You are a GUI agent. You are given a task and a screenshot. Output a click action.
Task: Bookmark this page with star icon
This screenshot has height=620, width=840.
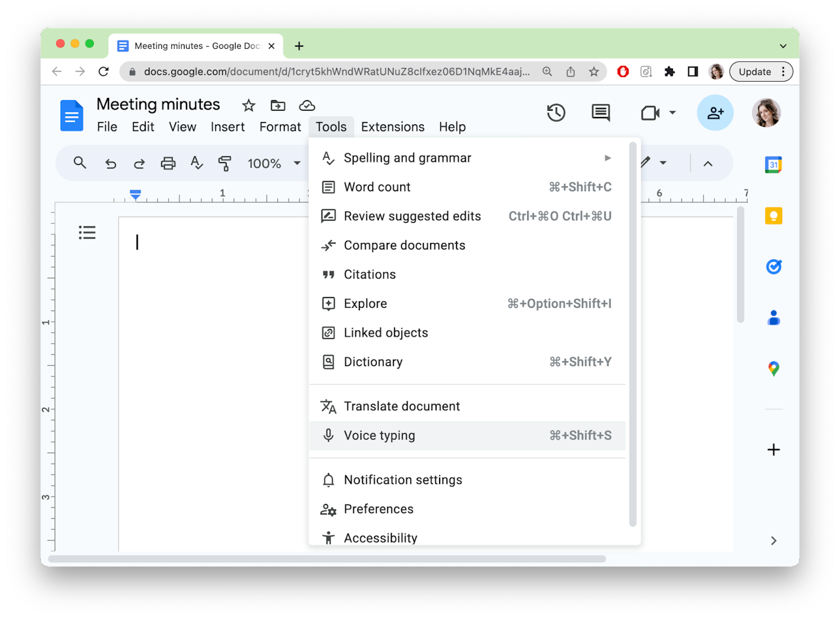594,71
